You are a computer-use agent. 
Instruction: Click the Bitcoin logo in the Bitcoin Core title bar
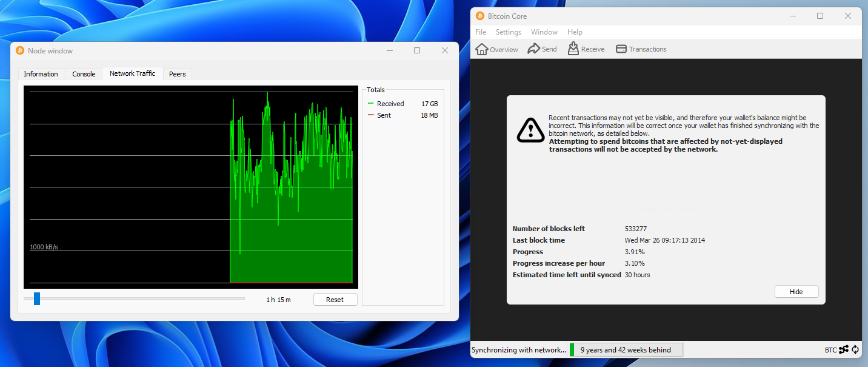[x=480, y=16]
